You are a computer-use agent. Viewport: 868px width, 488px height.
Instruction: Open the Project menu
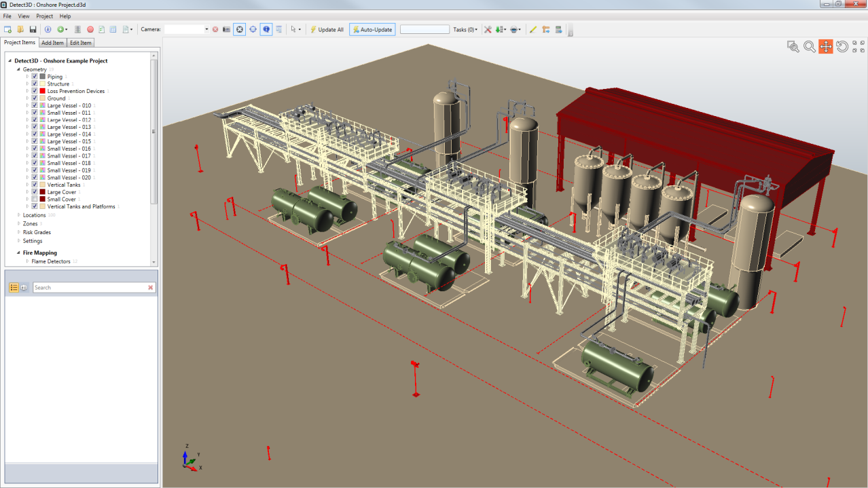click(x=44, y=16)
